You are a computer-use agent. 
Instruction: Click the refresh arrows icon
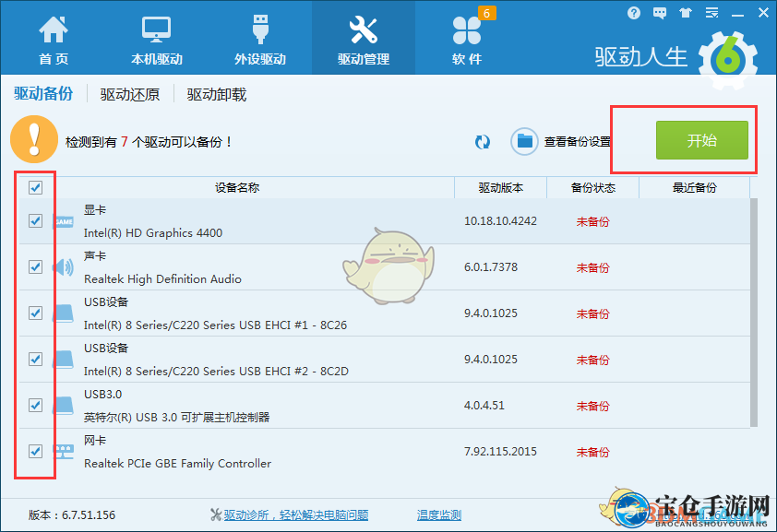[x=482, y=142]
